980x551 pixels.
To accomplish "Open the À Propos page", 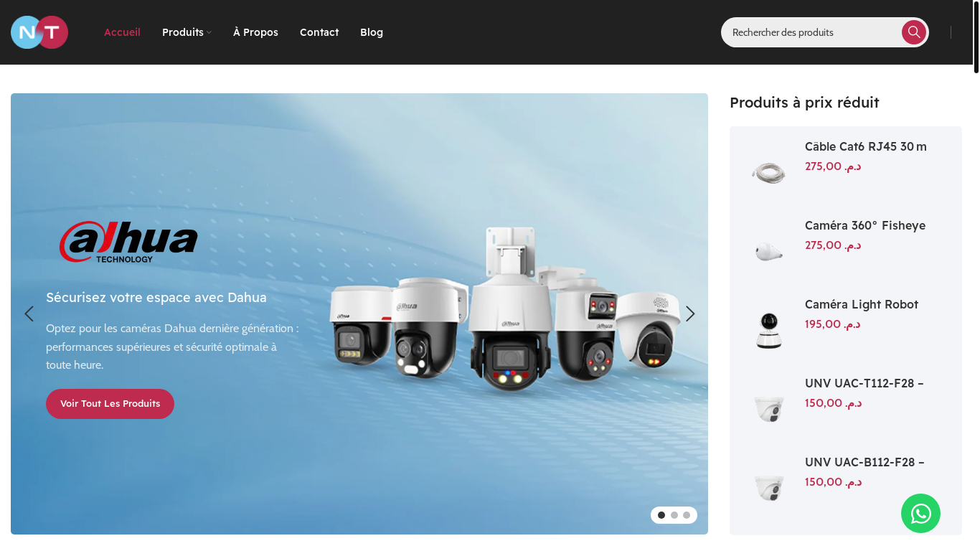I will click(x=255, y=32).
